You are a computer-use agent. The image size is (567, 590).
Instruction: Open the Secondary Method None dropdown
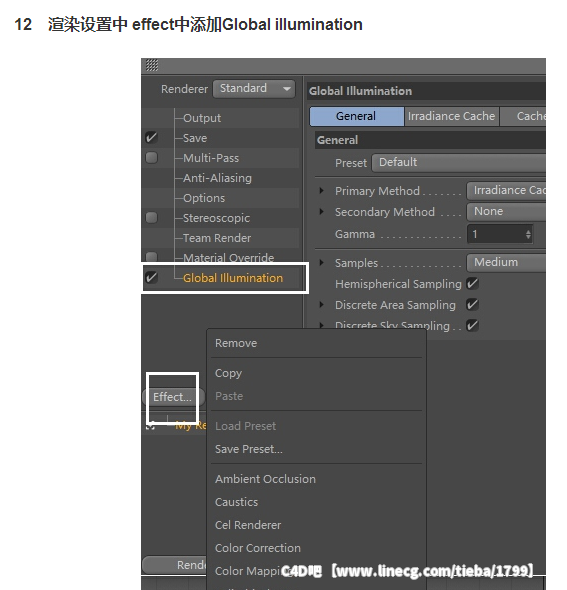tap(506, 211)
